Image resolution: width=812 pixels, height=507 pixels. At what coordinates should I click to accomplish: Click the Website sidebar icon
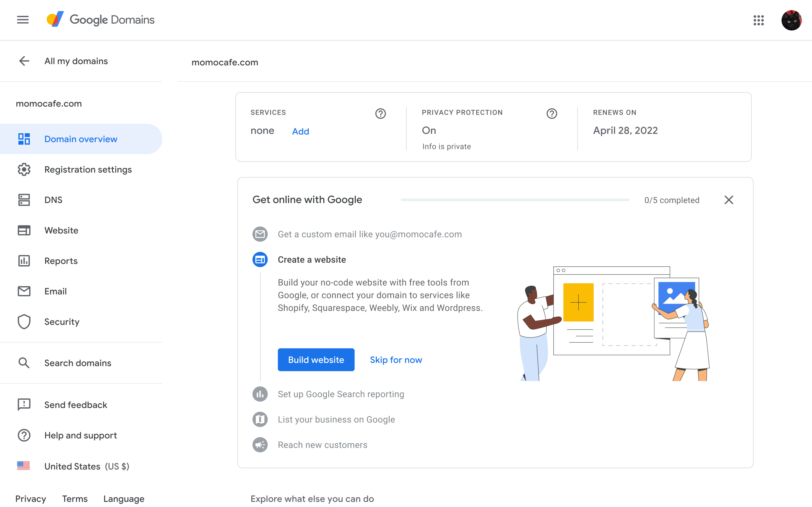(24, 230)
